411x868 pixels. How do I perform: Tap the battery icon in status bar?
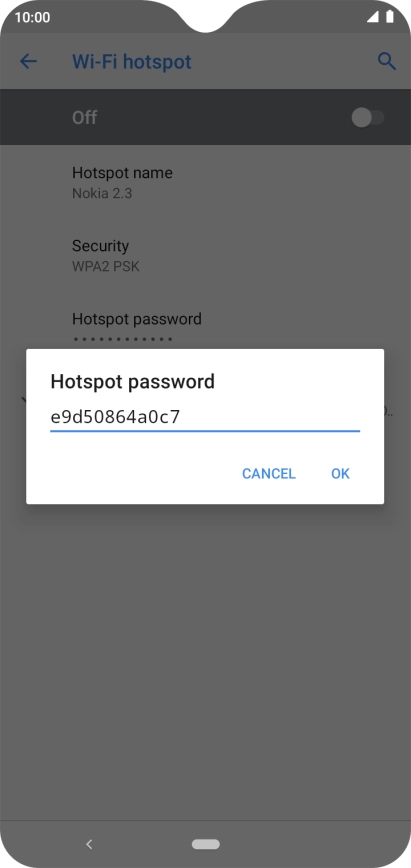click(390, 17)
